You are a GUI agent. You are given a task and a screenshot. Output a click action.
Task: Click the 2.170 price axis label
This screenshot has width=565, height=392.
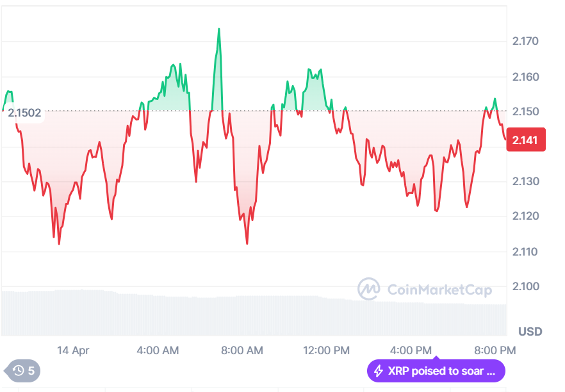[x=525, y=42]
